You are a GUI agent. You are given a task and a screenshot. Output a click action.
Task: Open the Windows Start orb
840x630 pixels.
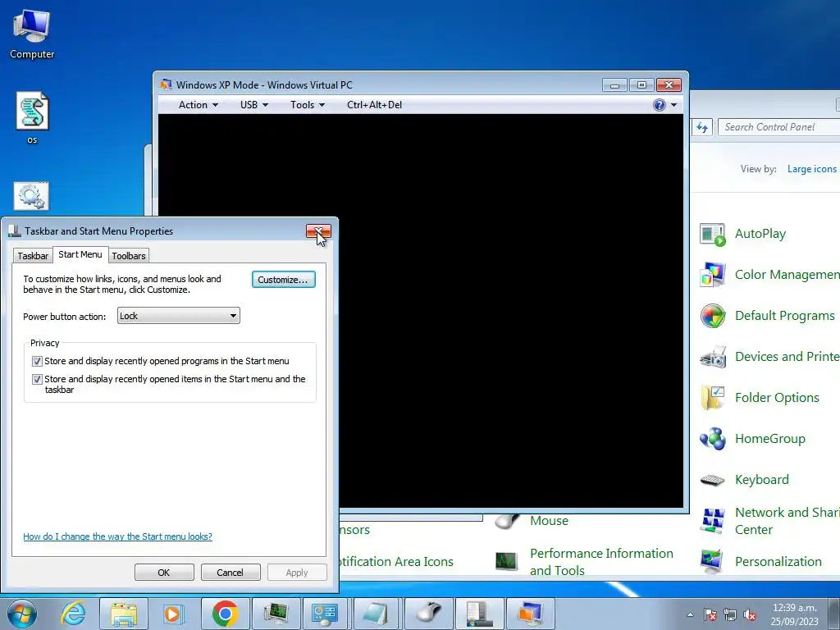tap(22, 614)
